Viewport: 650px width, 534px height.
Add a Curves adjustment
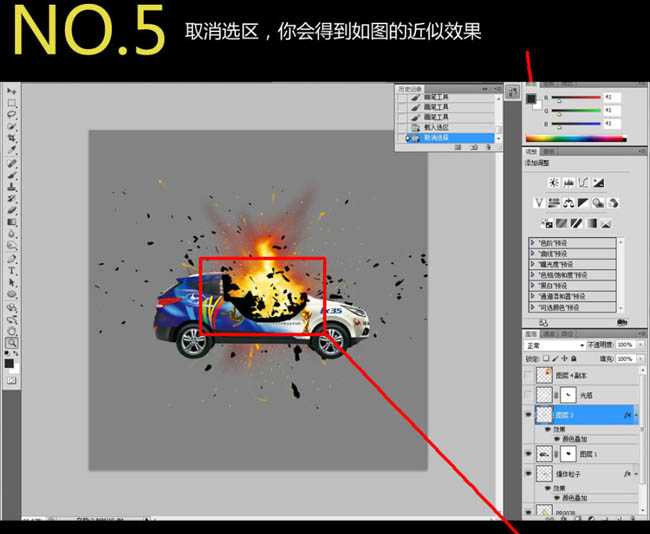(584, 182)
